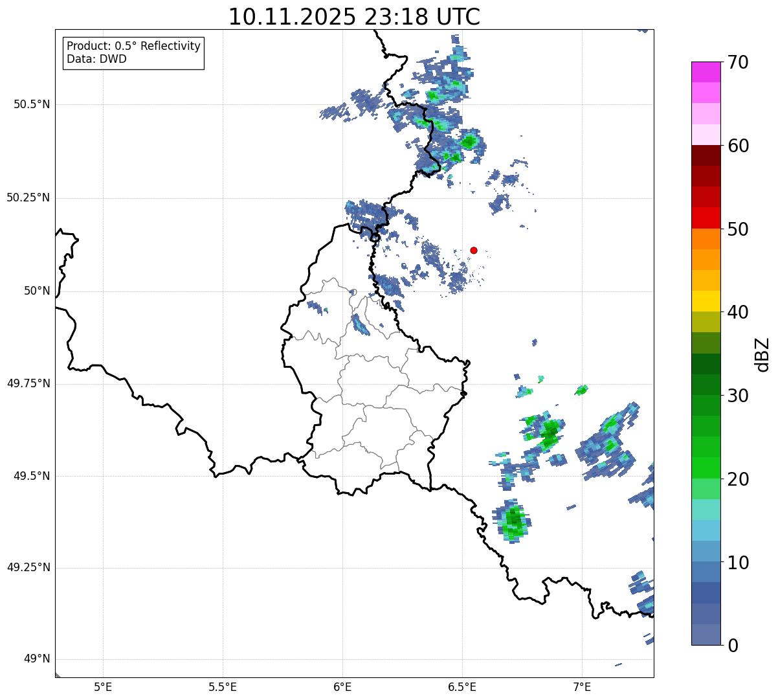Viewport: 778px width, 700px height.
Task: Click the '49.75°N' latitude label
Action: [x=28, y=383]
